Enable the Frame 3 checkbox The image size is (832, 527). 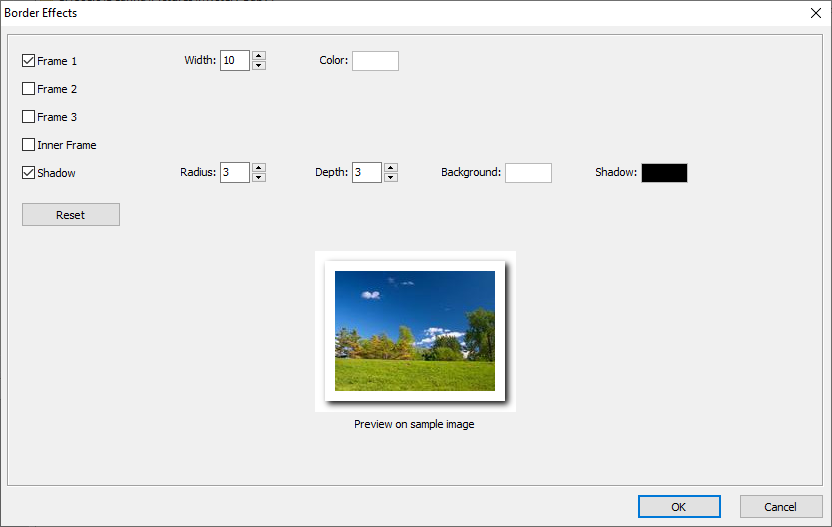point(29,117)
